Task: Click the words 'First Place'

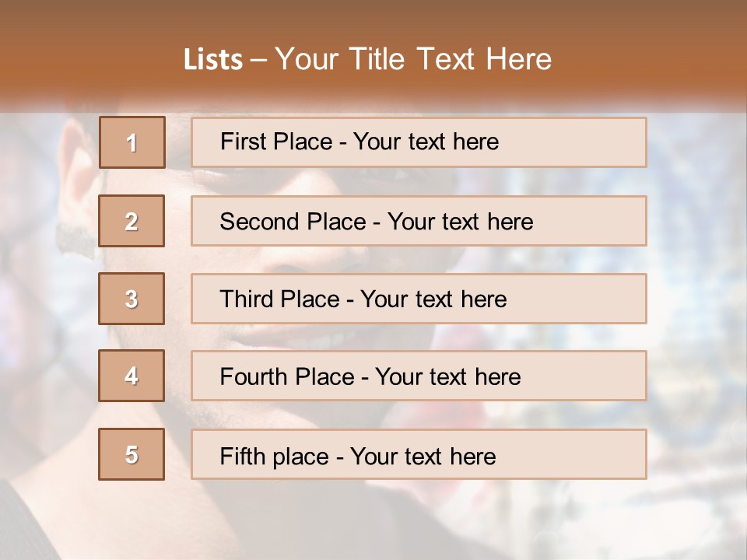Action: pyautogui.click(x=276, y=142)
